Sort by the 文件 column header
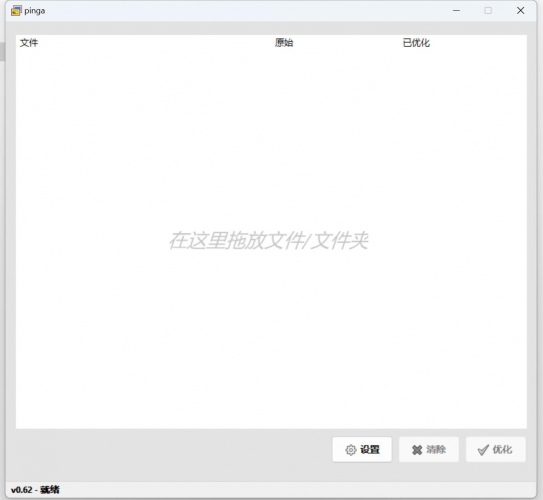 pos(29,43)
